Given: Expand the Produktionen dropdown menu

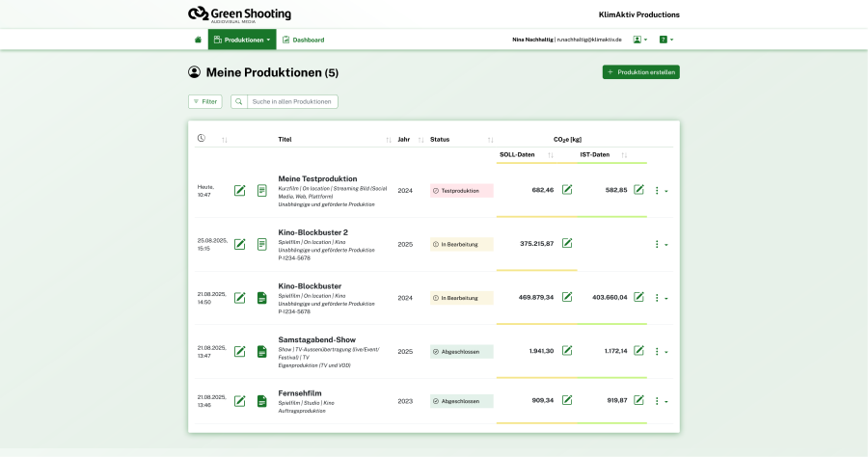Looking at the screenshot, I should coord(241,40).
